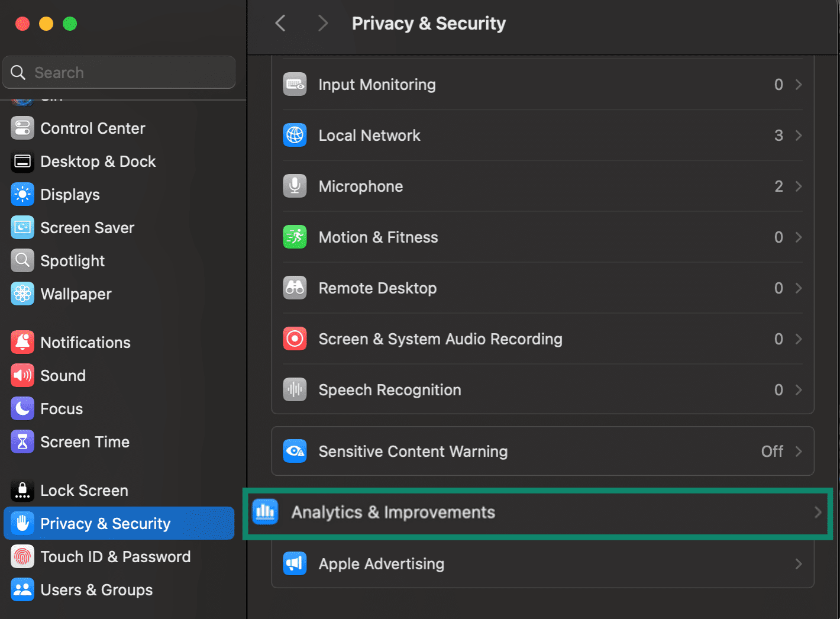
Task: Click the Local Network globe icon
Action: [295, 135]
